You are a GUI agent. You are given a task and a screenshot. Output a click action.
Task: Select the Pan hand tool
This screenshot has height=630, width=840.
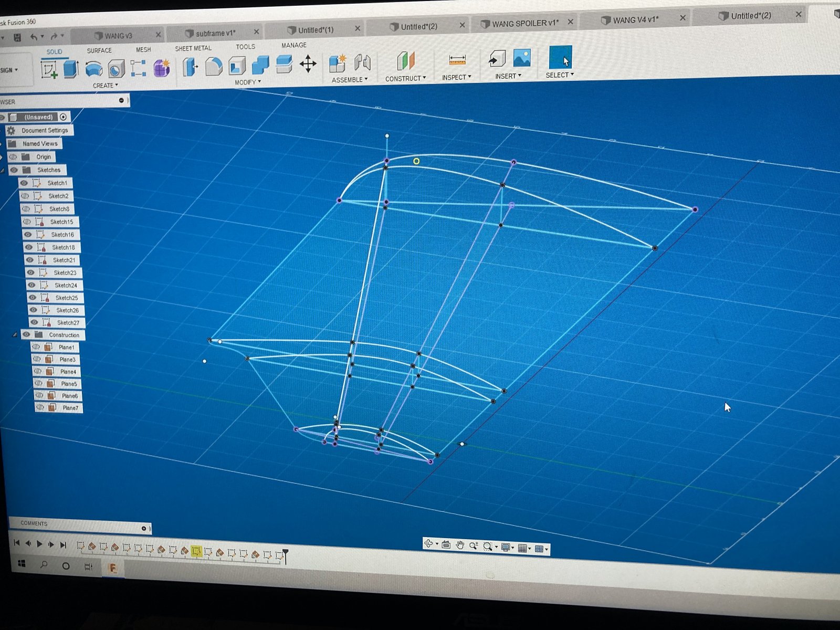[460, 545]
